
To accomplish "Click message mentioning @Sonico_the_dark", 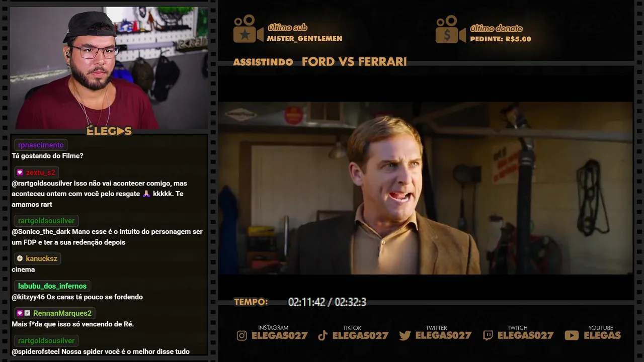I will tap(107, 237).
